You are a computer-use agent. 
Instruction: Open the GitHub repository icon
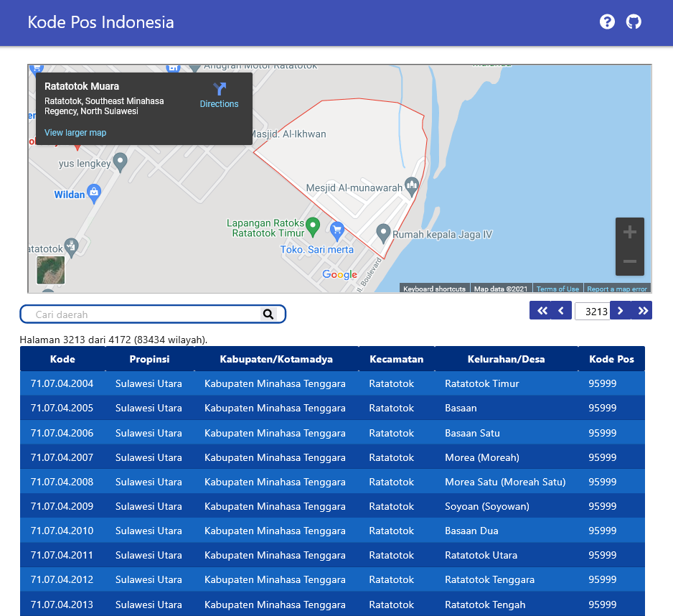(634, 22)
